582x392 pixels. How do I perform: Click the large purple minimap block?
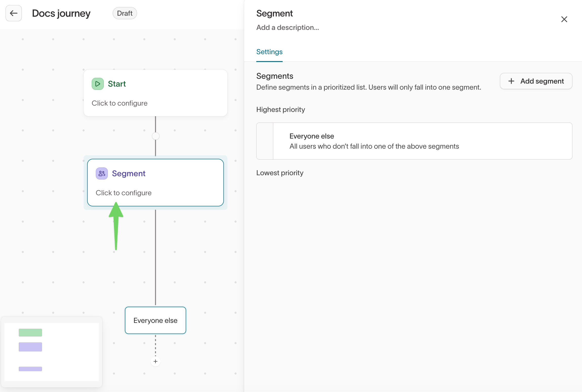[x=30, y=347]
